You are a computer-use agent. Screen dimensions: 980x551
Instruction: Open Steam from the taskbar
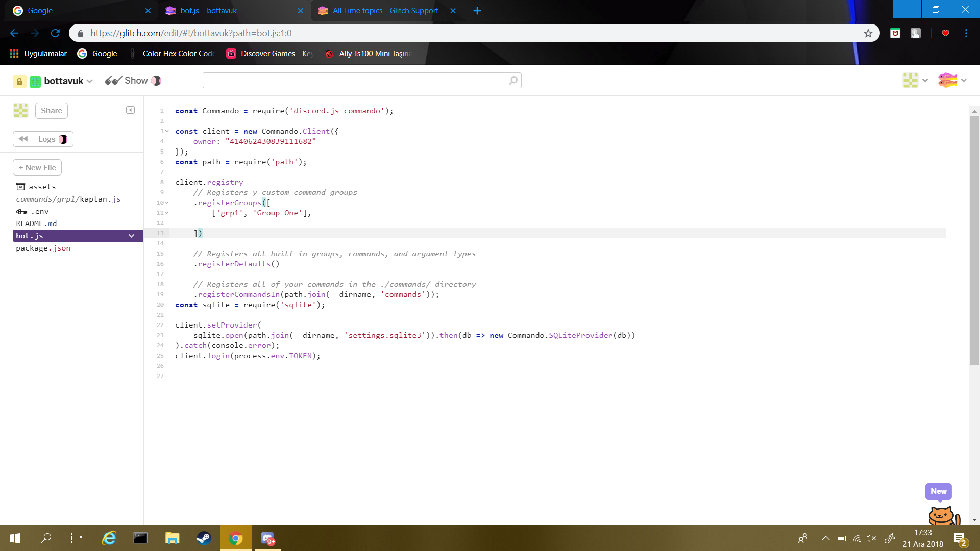[x=204, y=538]
